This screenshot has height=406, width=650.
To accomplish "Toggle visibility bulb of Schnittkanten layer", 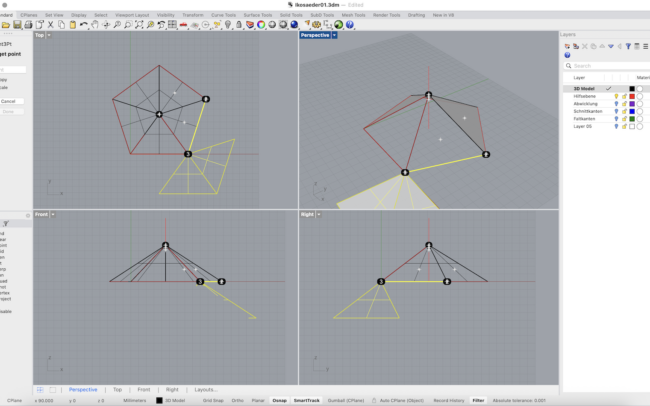I will [x=616, y=111].
